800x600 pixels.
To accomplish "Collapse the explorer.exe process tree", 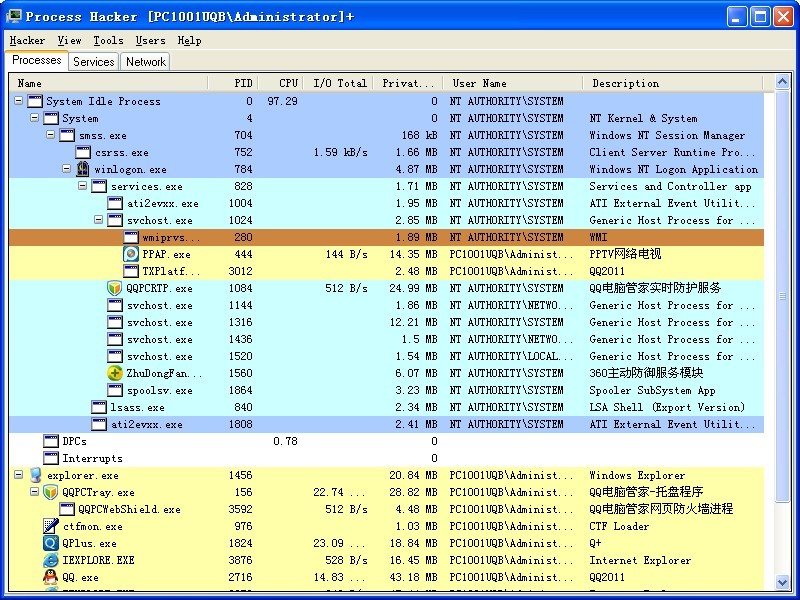I will point(19,475).
